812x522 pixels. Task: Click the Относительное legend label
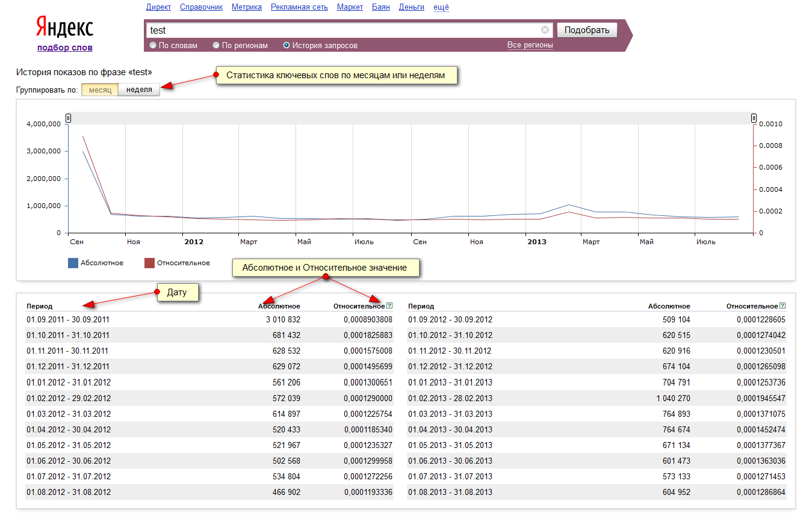pyautogui.click(x=184, y=263)
